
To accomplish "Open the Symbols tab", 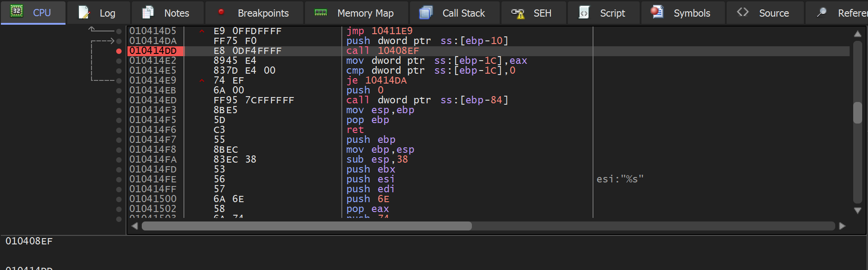I will tap(683, 13).
